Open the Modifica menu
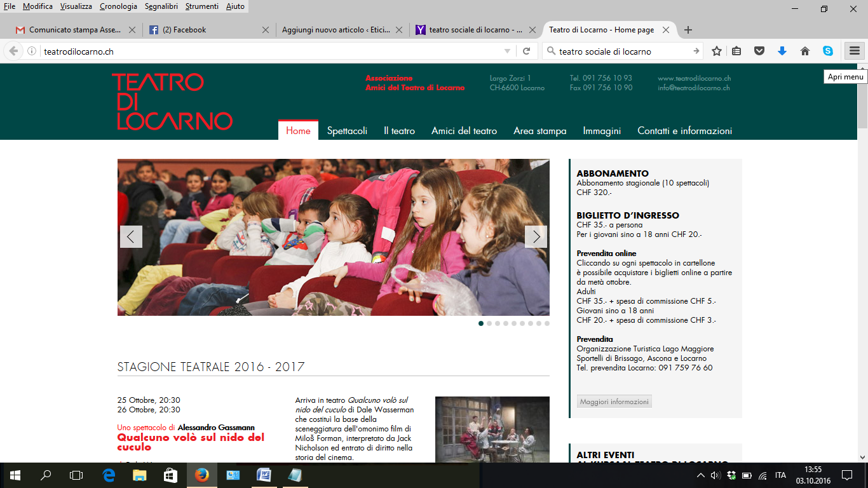This screenshot has width=868, height=488. pos(37,6)
